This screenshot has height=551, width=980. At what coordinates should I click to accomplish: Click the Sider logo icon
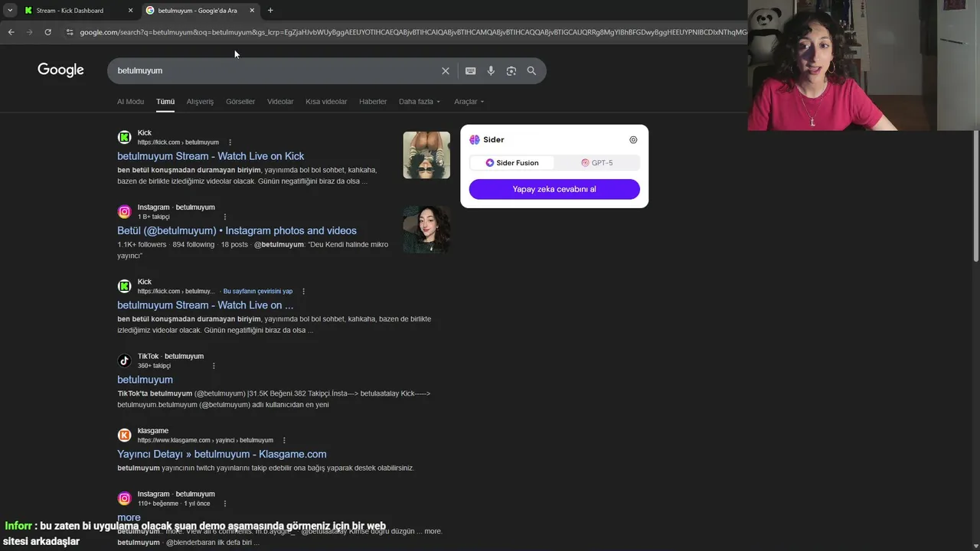pos(475,140)
